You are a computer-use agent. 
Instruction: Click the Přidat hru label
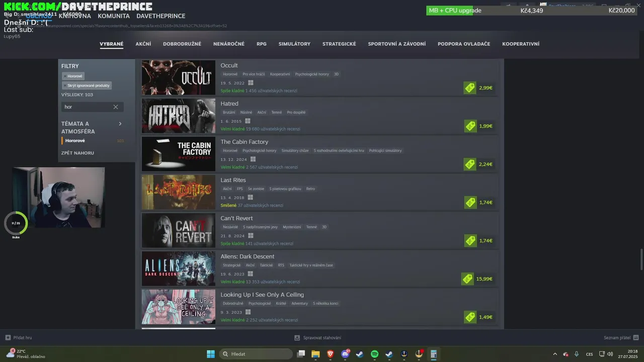click(x=23, y=337)
